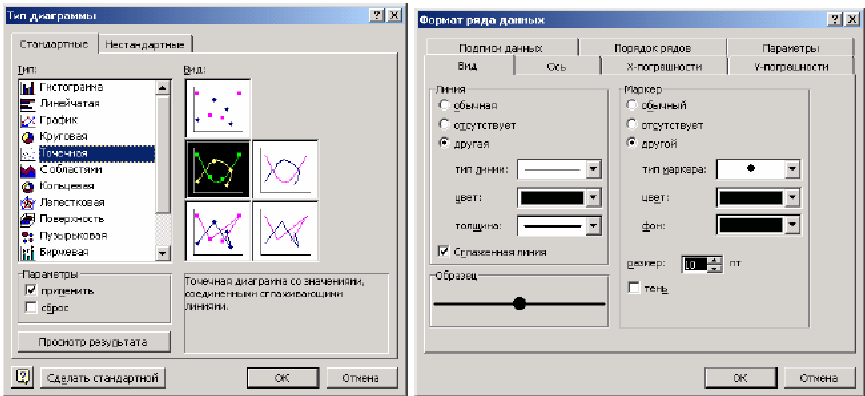Choose straight lines without markers subtype
Viewport: 865px width, 396px height.
[x=285, y=230]
